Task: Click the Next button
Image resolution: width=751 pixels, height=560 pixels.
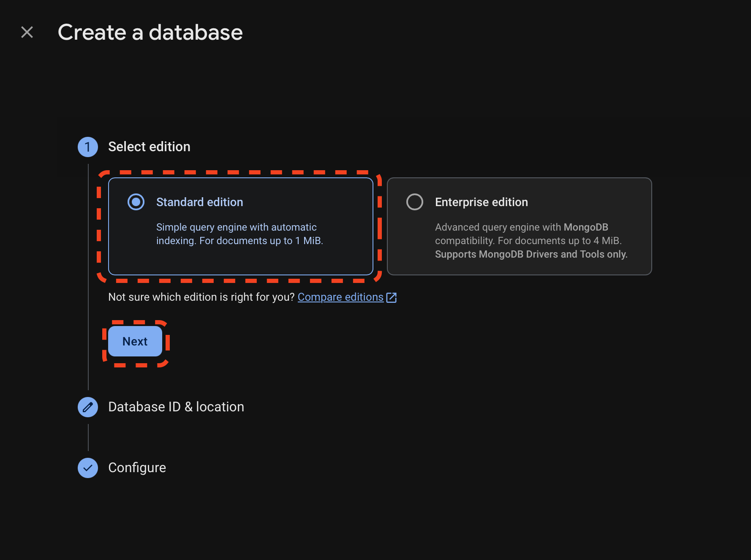Action: pos(135,341)
